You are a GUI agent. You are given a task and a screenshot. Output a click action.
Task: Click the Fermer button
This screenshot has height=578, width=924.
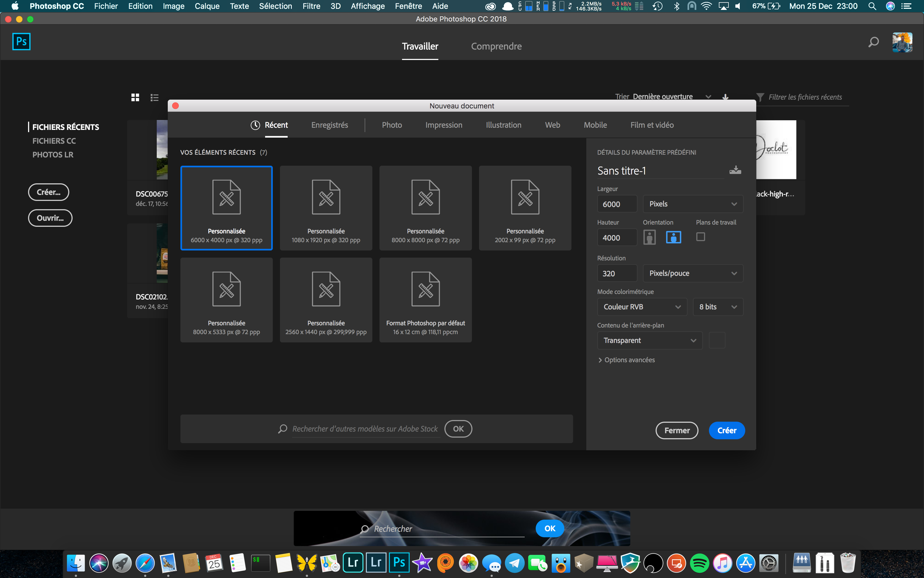tap(677, 430)
